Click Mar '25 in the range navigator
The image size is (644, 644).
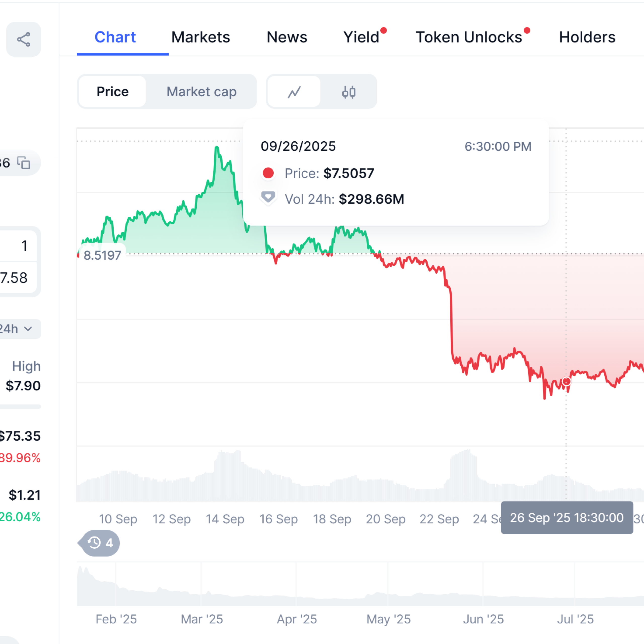point(202,619)
